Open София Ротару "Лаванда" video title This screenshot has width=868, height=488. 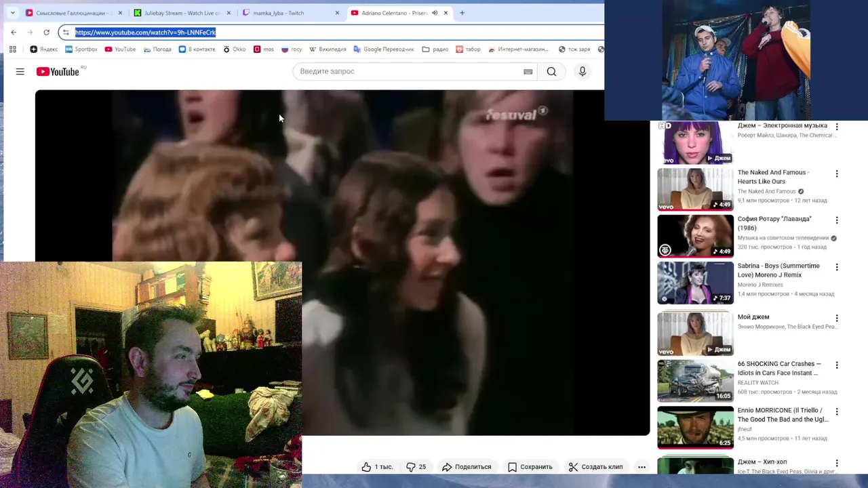click(x=774, y=223)
